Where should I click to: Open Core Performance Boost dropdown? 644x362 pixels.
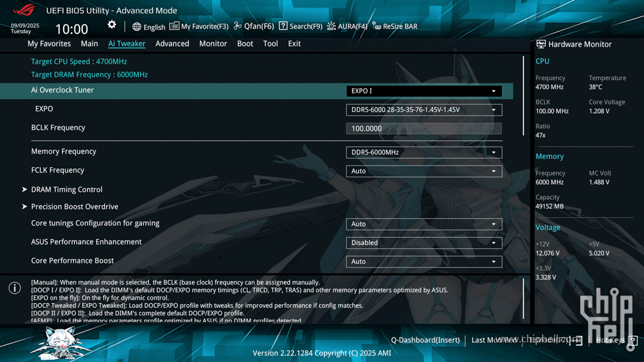(424, 262)
